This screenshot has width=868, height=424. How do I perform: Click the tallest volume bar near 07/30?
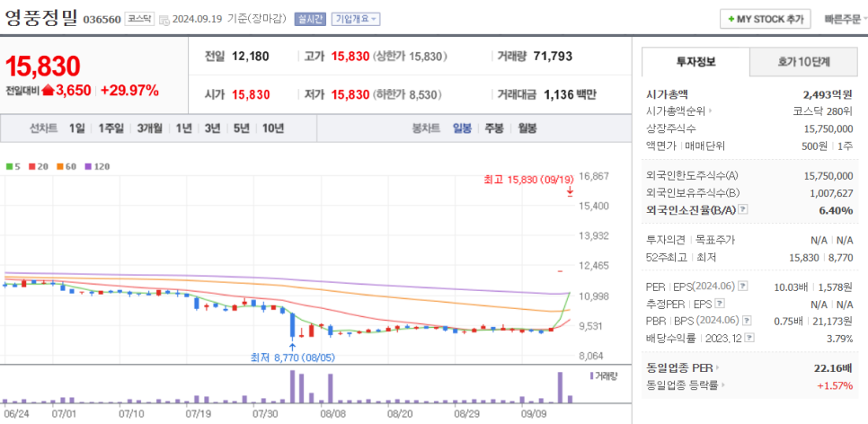click(292, 386)
